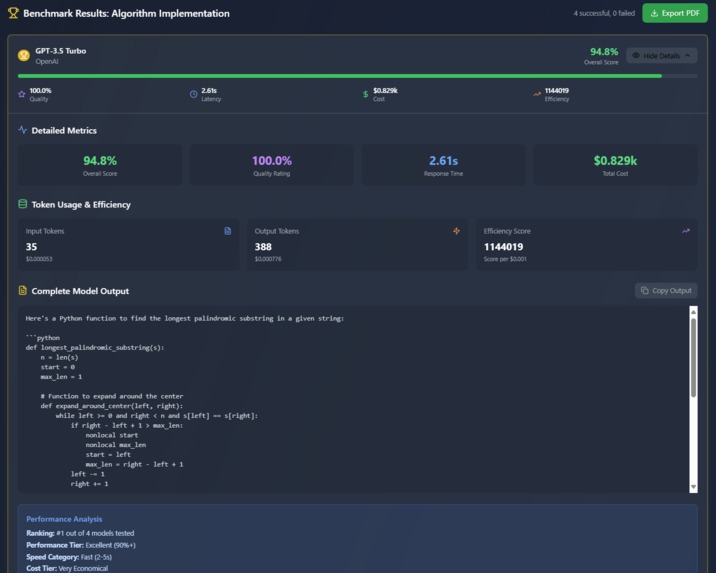The width and height of the screenshot is (716, 573).
Task: Click the trophy icon beside Benchmark Results
Action: coord(13,13)
